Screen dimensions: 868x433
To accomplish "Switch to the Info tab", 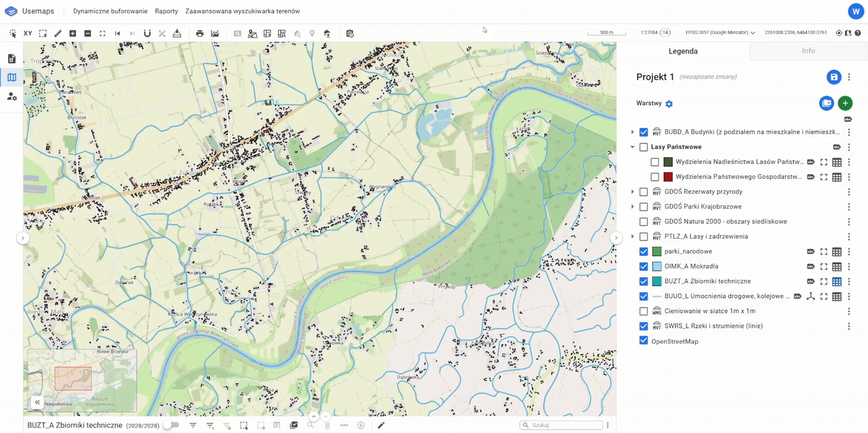I will tap(808, 51).
